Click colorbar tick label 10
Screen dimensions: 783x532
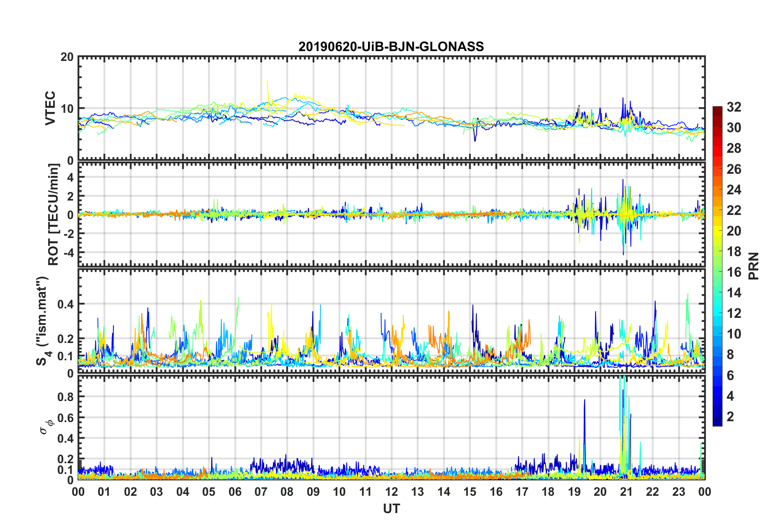click(734, 334)
